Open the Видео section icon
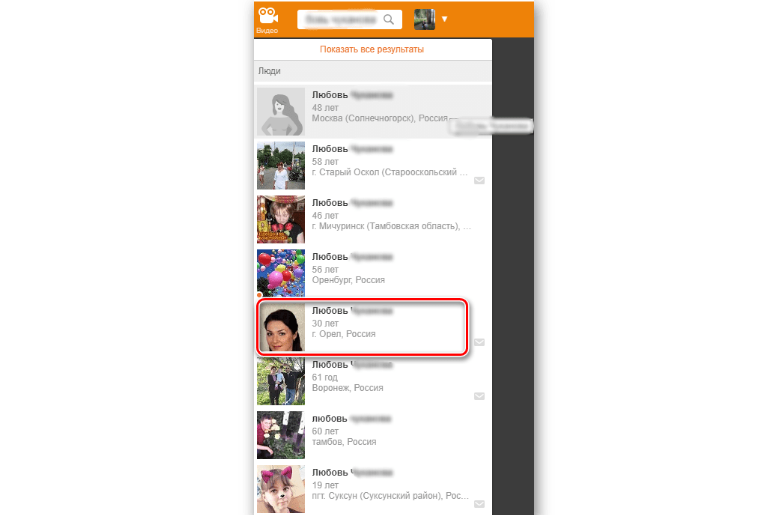Screen dimensions: 781x515 click(266, 19)
